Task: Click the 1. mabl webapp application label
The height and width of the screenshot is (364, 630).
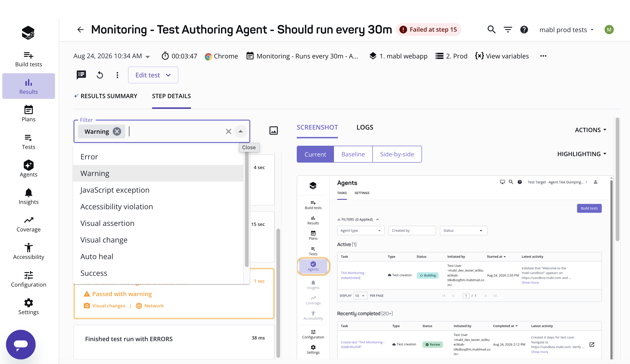Action: [398, 56]
